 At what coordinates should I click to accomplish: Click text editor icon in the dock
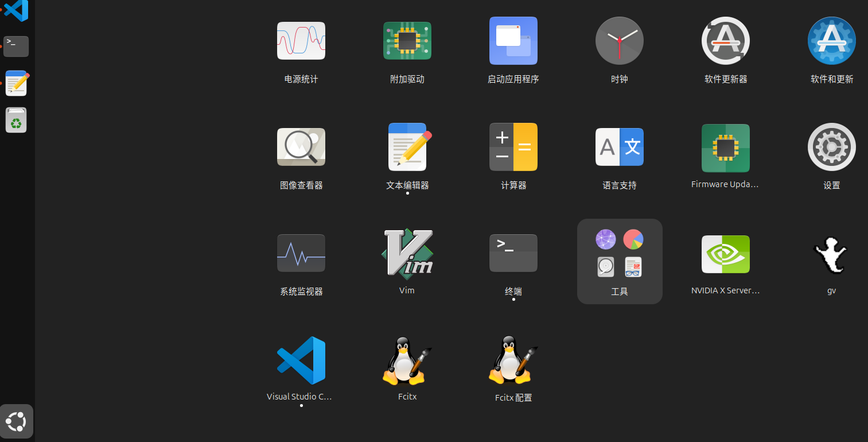pos(17,83)
